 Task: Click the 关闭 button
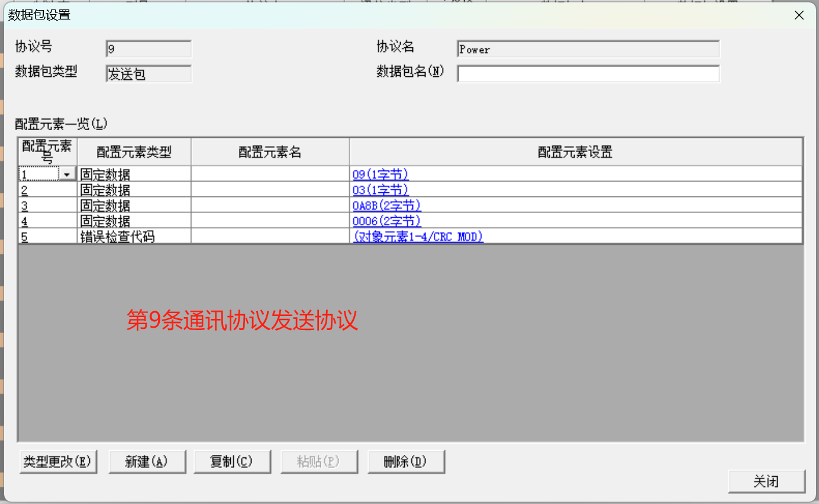click(x=766, y=482)
